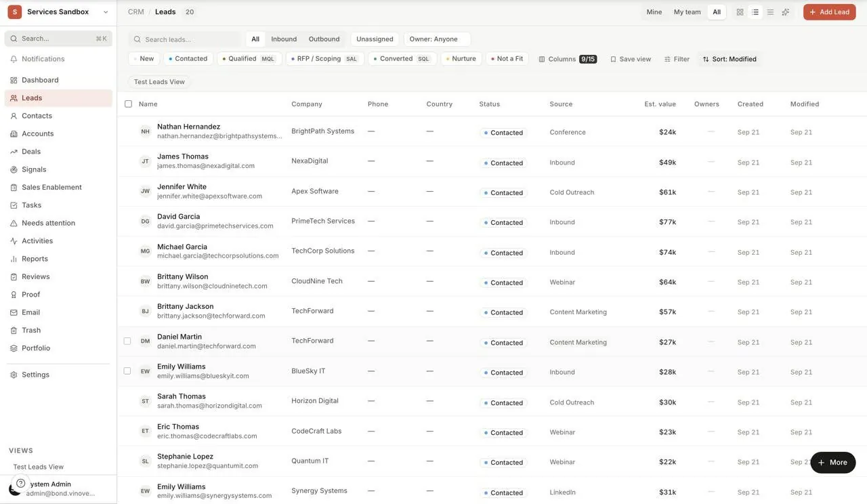The height and width of the screenshot is (504, 867).
Task: Toggle Contacted status filter chip
Action: [x=188, y=59]
